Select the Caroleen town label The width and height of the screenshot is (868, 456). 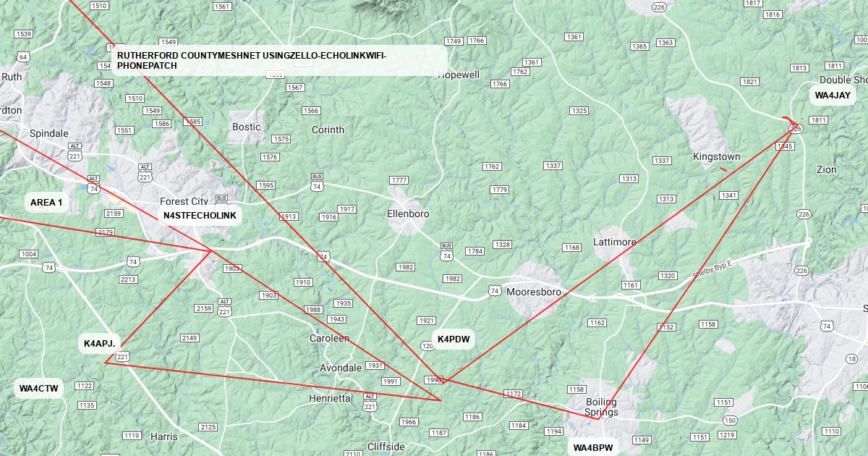pyautogui.click(x=330, y=339)
